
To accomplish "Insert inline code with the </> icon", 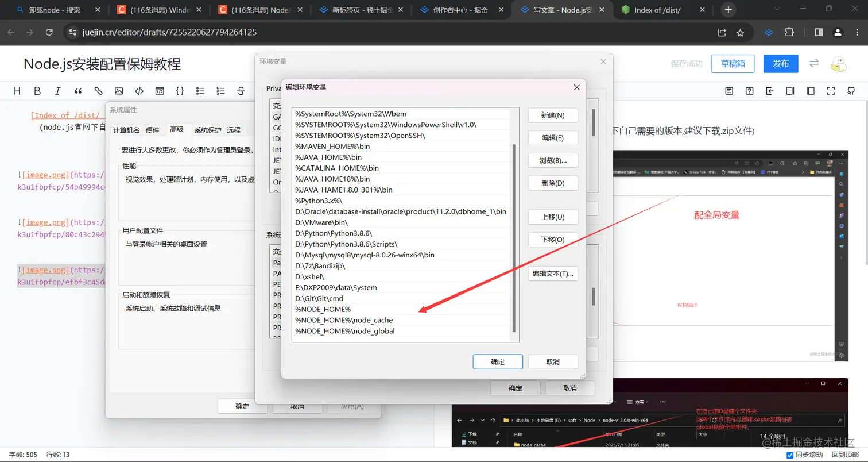I will pos(139,91).
